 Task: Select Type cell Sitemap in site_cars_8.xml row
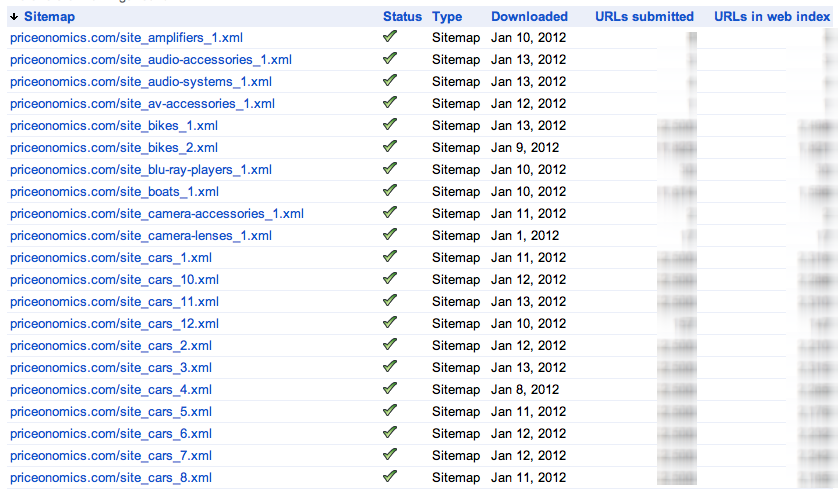pos(456,478)
